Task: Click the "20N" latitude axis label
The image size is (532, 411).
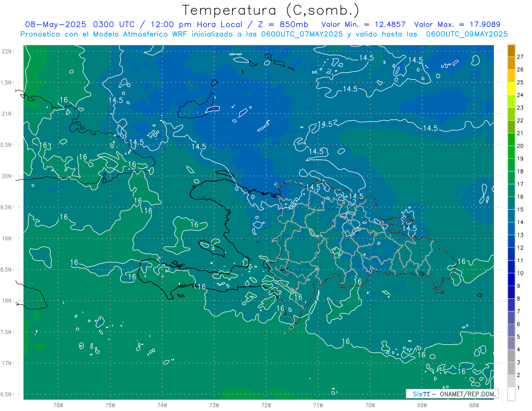Action: pos(7,176)
